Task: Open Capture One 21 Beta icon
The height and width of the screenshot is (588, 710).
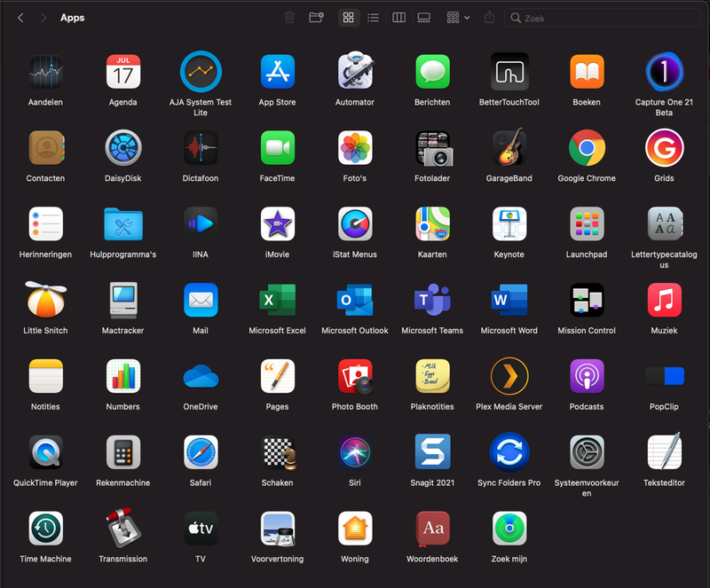Action: pyautogui.click(x=664, y=72)
